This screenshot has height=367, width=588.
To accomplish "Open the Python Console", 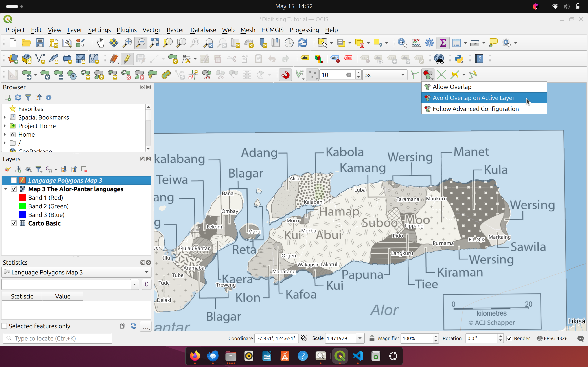I will (459, 59).
